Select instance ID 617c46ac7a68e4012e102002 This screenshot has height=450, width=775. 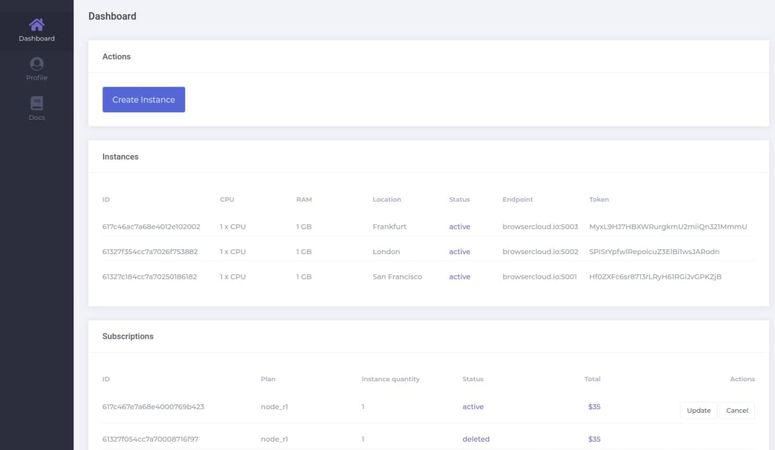(151, 226)
